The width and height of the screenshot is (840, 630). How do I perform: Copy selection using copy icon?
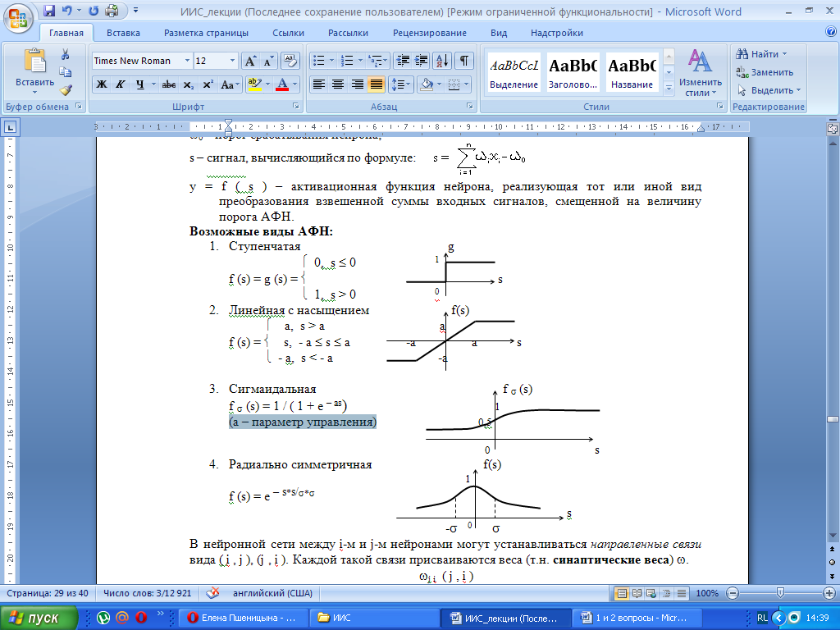click(66, 72)
